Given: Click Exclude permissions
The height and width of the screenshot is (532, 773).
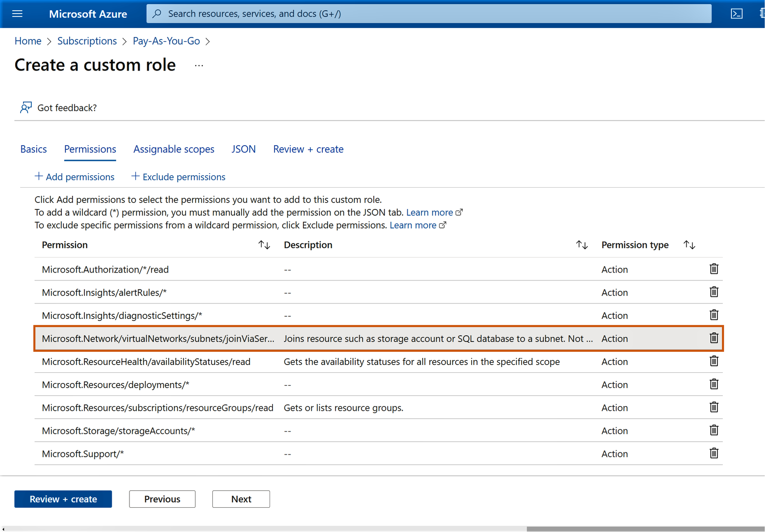Looking at the screenshot, I should click(178, 177).
